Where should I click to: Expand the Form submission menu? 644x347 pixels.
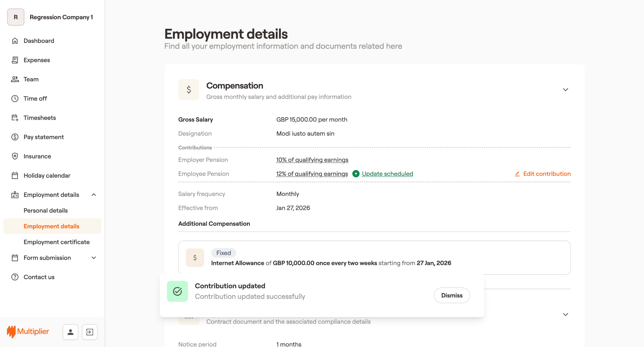pos(94,258)
